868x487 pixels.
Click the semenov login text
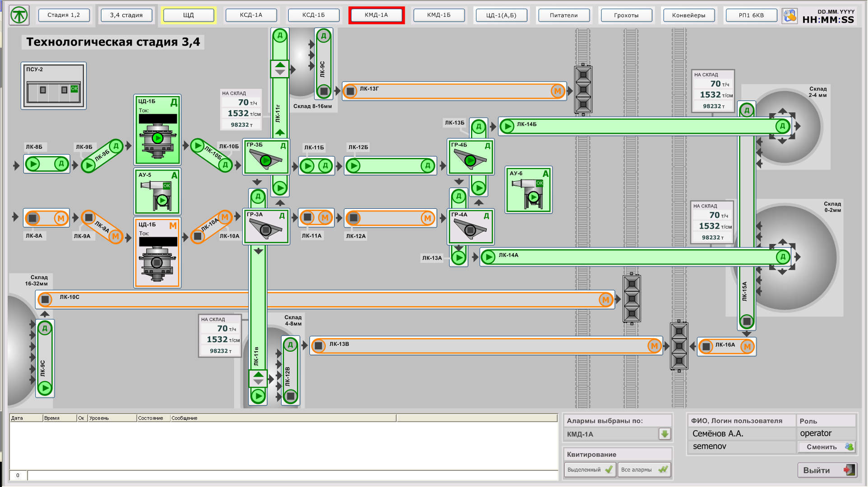pyautogui.click(x=710, y=446)
